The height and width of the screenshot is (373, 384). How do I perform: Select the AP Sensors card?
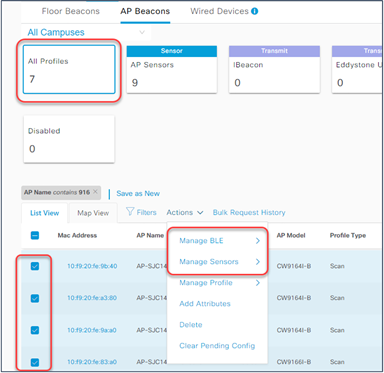[172, 69]
